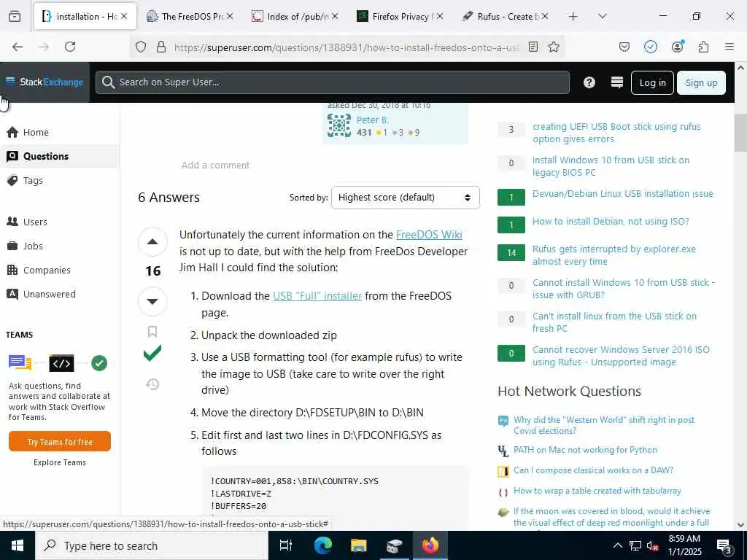This screenshot has height=560, width=747.
Task: Click Try Teams for free button
Action: [x=60, y=441]
